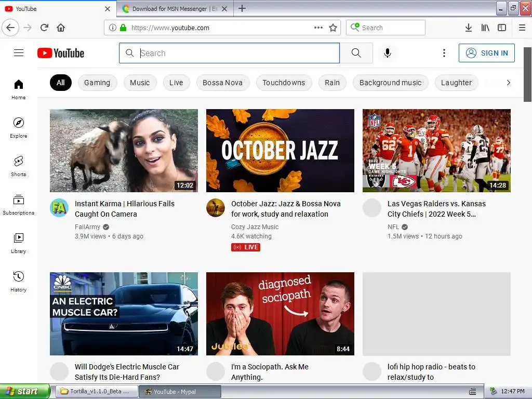
Task: Select the Laughter filter chip
Action: 456,83
